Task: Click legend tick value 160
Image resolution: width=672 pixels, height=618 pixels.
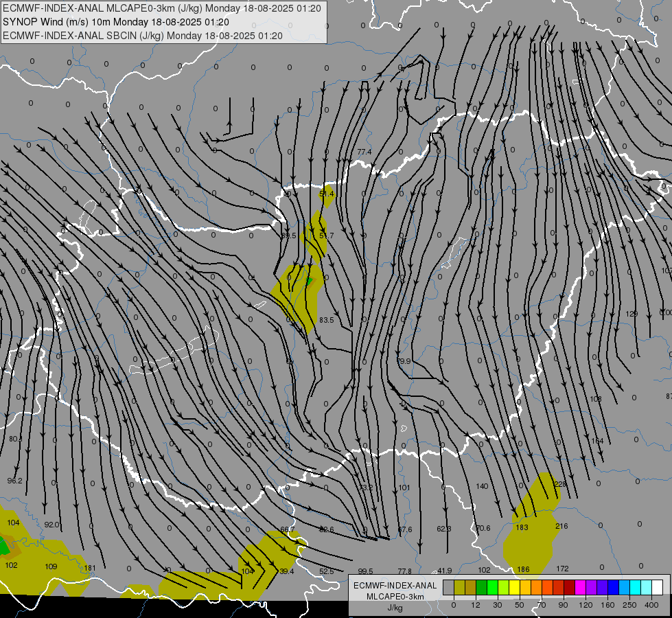Action: [x=607, y=605]
